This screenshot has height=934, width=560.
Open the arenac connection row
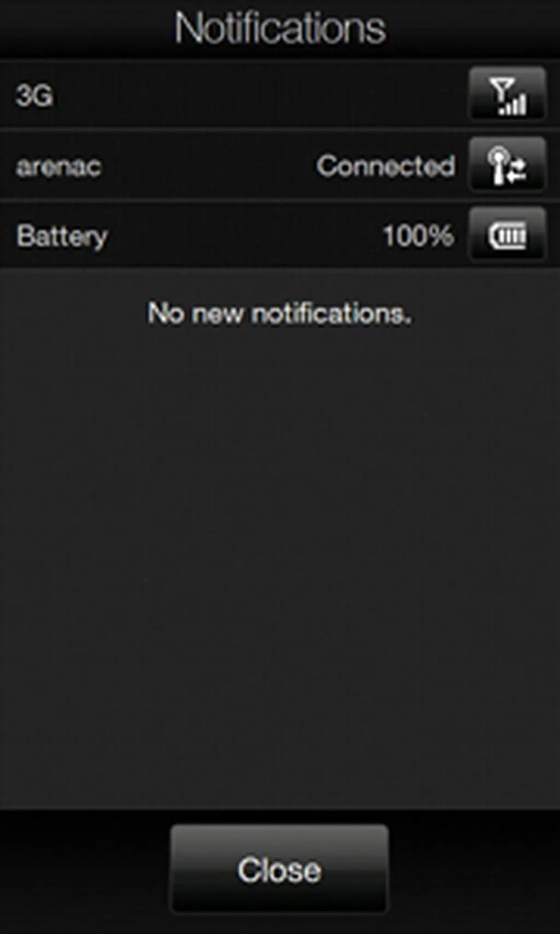coord(280,165)
